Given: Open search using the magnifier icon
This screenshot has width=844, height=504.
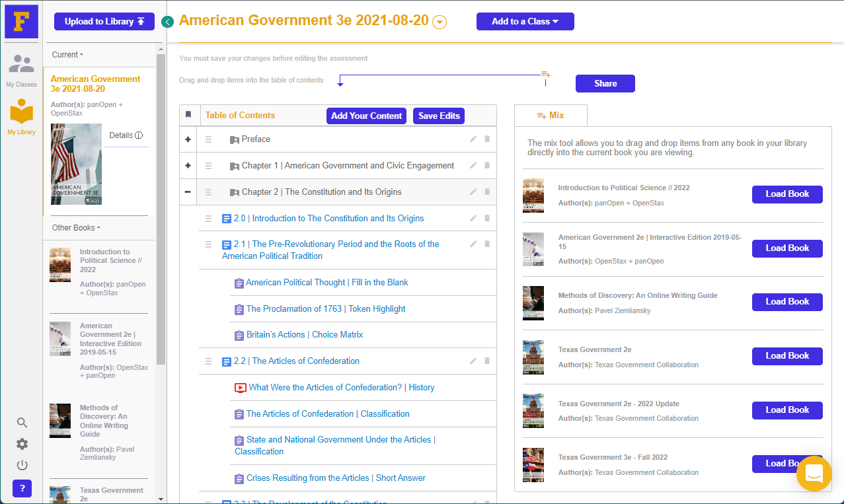Looking at the screenshot, I should (22, 423).
